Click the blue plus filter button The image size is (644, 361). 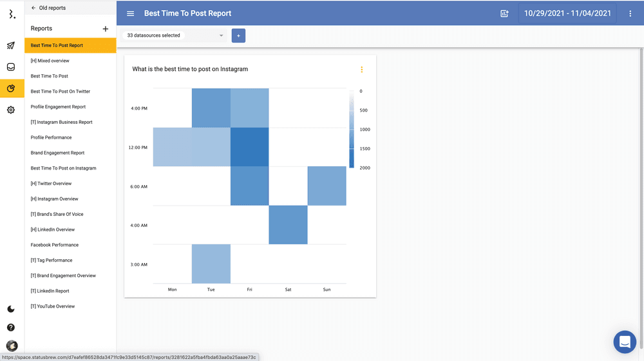pos(238,35)
